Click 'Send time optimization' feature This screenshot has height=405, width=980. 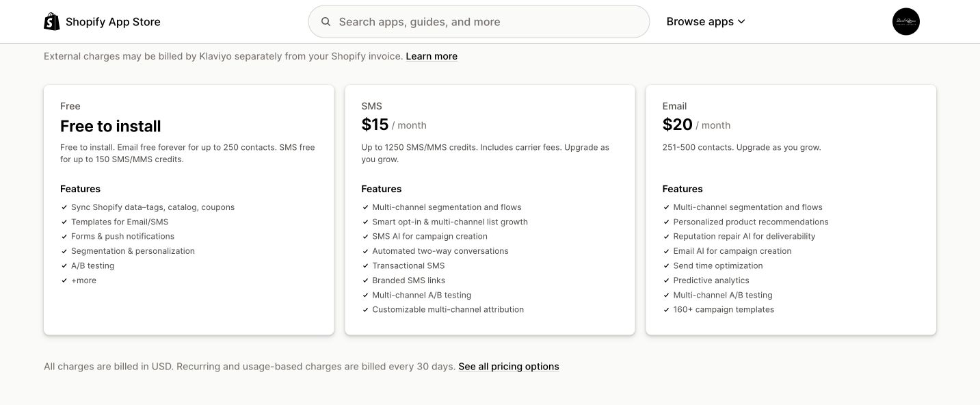click(x=718, y=265)
